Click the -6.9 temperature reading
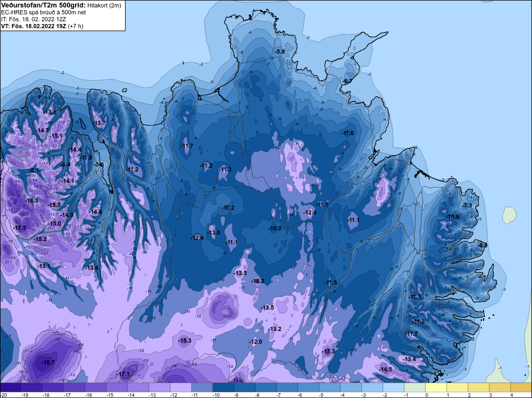This screenshot has height=398, width=532. pos(483,245)
